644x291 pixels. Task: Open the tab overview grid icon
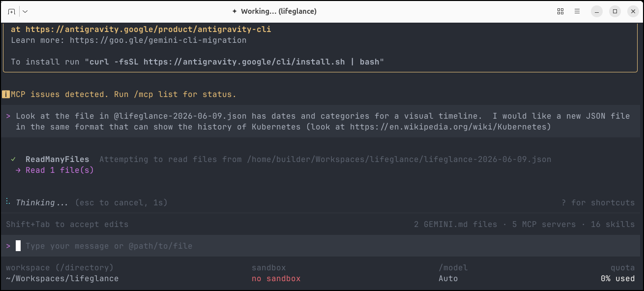pos(560,11)
